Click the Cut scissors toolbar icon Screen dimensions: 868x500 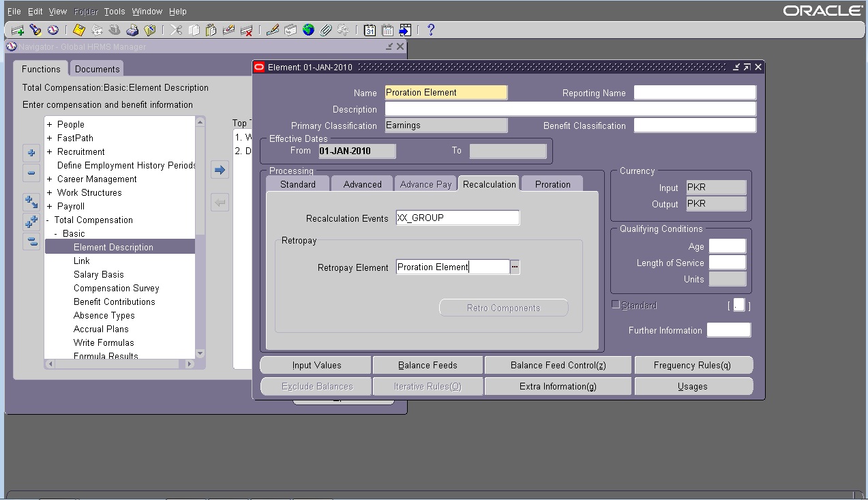point(177,30)
